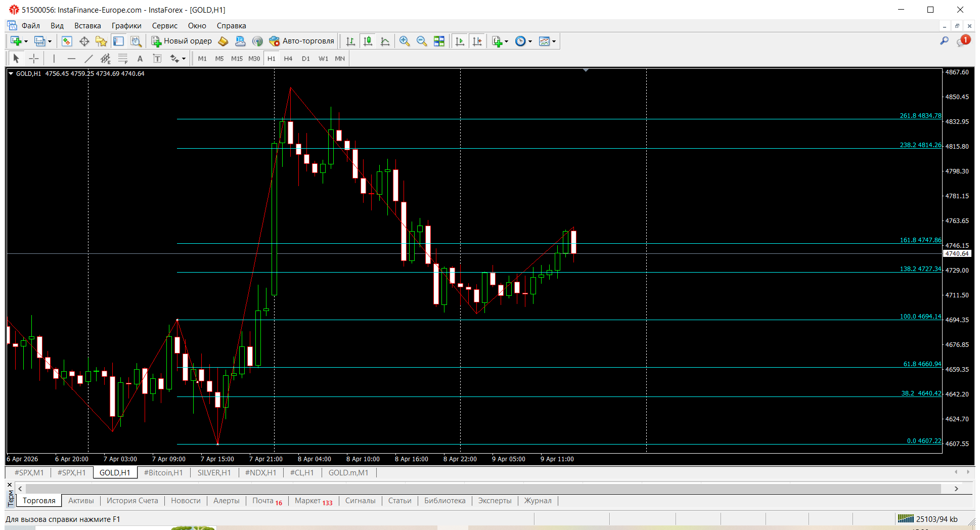Click the chart shift triangle marker
This screenshot has height=530, width=980.
(x=586, y=70)
